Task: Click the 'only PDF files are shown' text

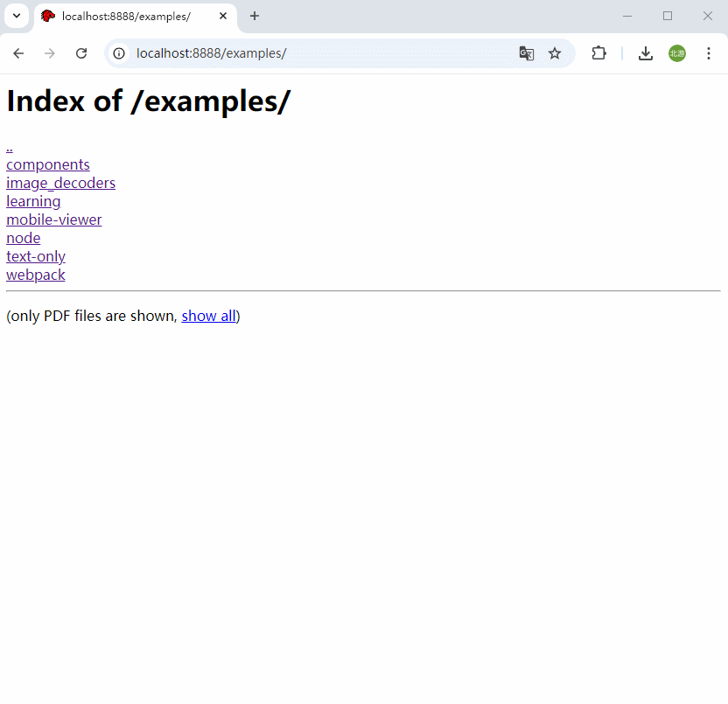Action: [x=92, y=316]
